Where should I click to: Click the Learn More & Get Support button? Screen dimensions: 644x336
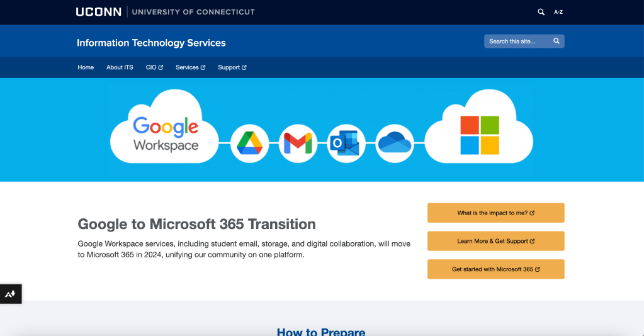(495, 241)
